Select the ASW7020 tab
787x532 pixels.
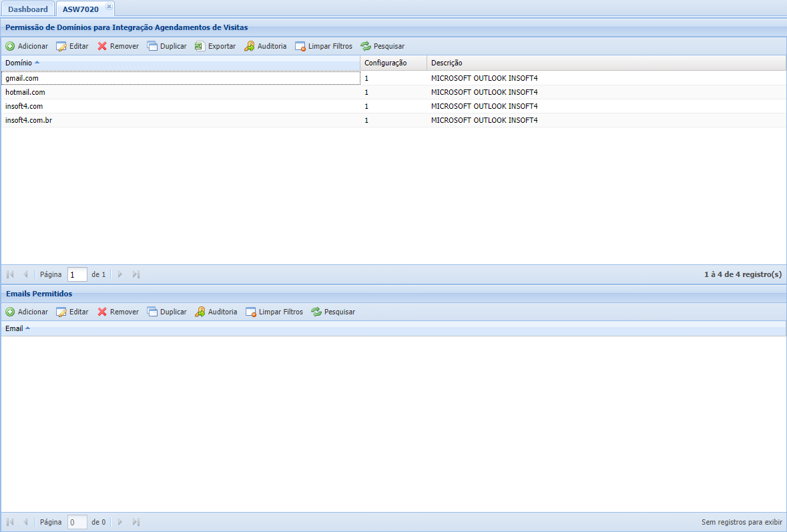[x=80, y=9]
